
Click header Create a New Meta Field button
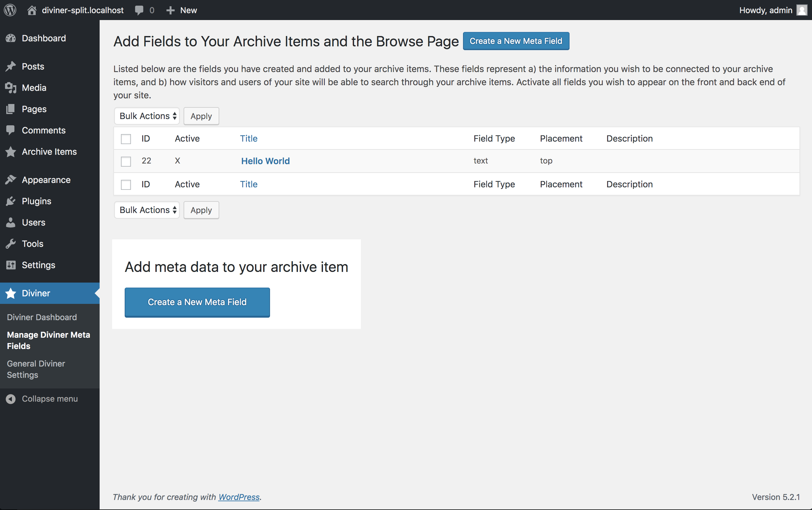(516, 41)
